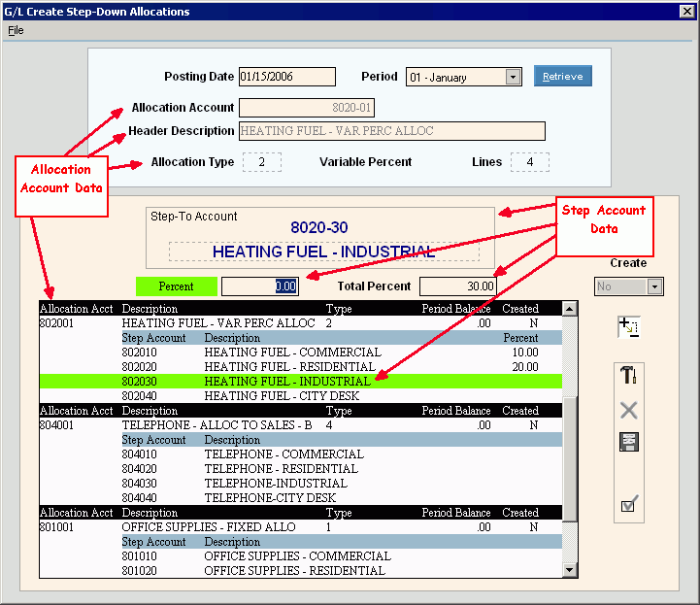Viewport: 700px width, 605px height.
Task: Click the Percent input field showing 0.00
Action: [259, 286]
